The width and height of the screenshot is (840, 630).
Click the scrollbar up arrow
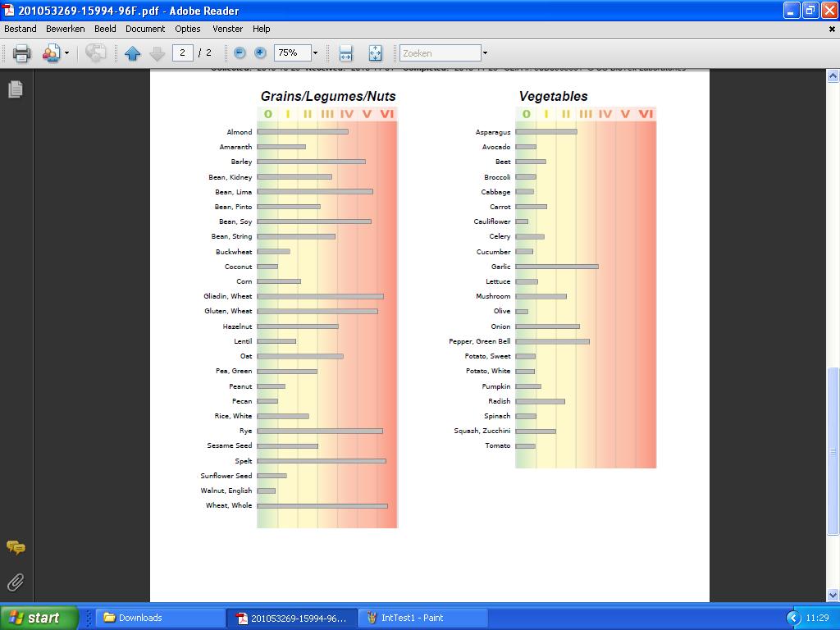click(833, 76)
